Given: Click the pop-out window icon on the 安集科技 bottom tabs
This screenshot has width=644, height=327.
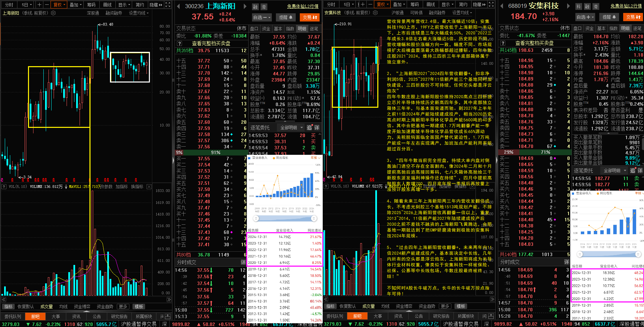Looking at the screenshot, I should point(491,316).
